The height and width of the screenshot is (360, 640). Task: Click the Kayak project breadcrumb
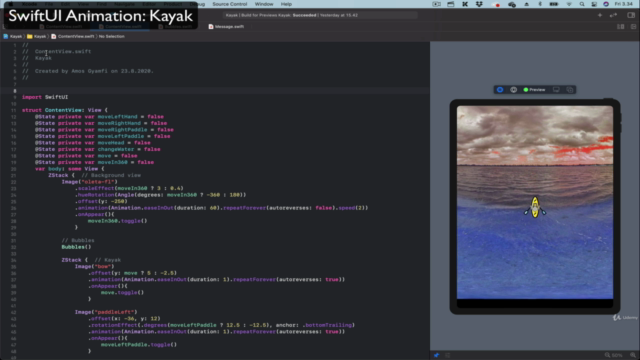[13, 36]
